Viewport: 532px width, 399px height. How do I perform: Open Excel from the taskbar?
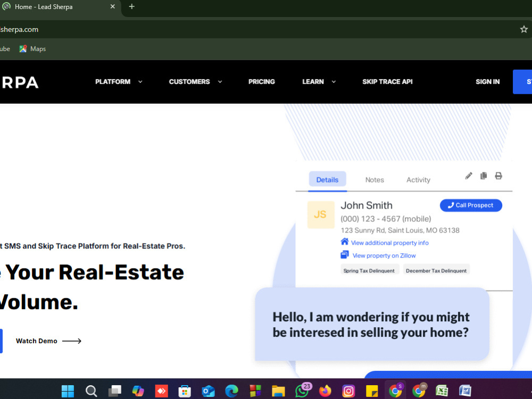pyautogui.click(x=442, y=391)
